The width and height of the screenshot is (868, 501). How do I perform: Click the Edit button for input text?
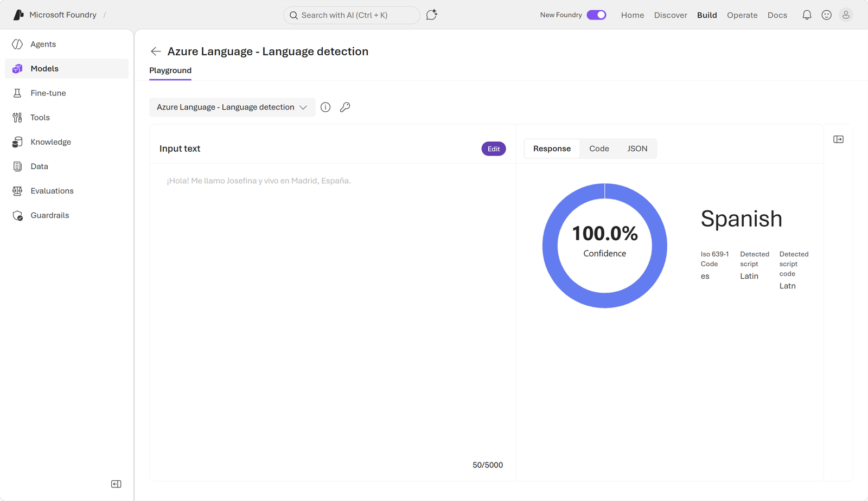(x=494, y=149)
